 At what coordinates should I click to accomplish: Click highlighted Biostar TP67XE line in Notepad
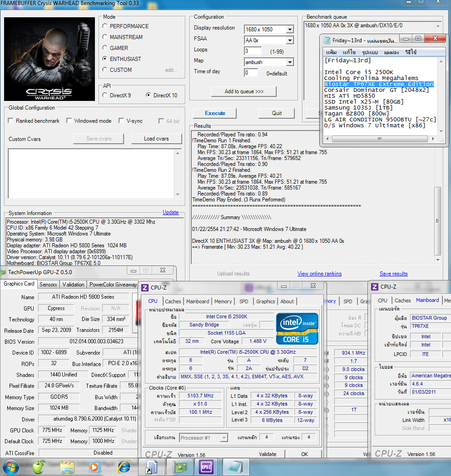click(x=379, y=84)
